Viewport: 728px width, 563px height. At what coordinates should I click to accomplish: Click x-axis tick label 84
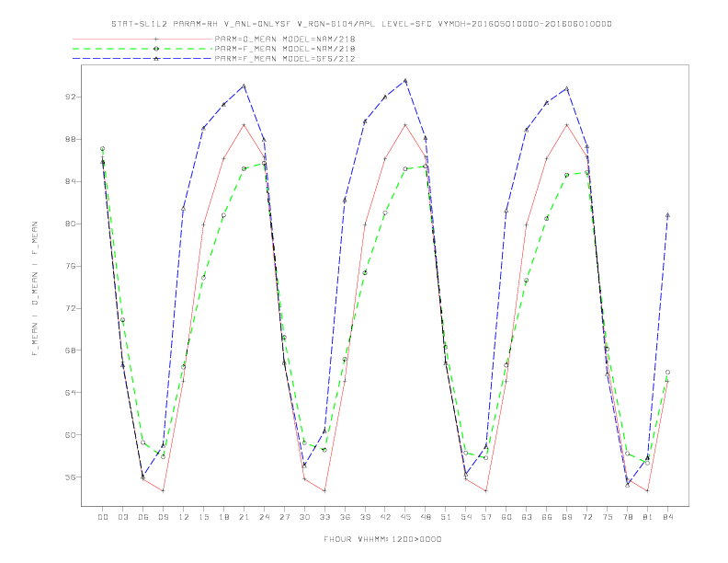click(668, 517)
